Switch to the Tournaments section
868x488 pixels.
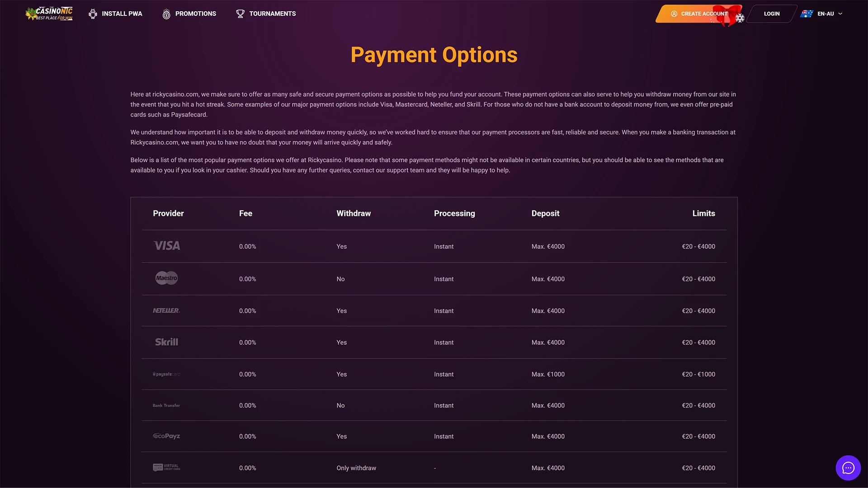tap(272, 14)
